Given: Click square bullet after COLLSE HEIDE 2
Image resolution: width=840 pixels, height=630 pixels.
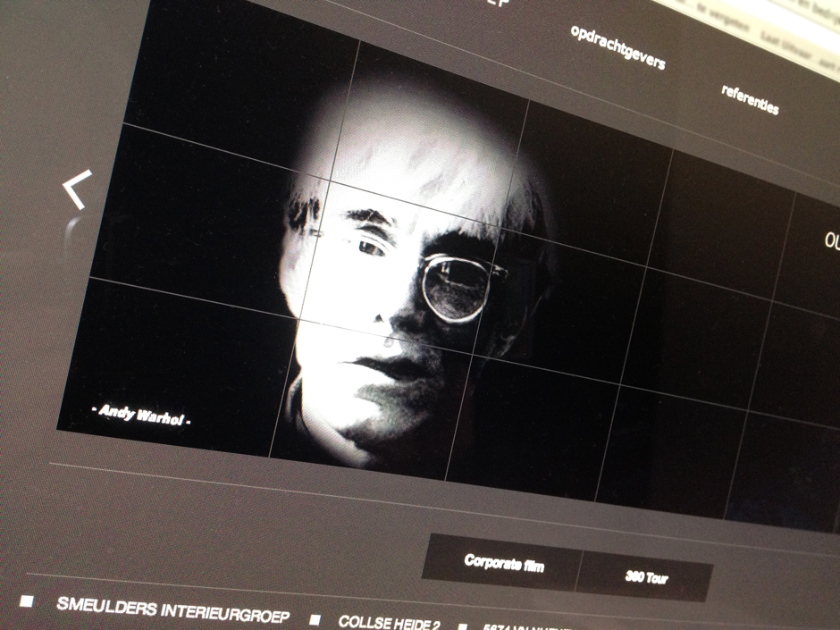Looking at the screenshot, I should [462, 626].
